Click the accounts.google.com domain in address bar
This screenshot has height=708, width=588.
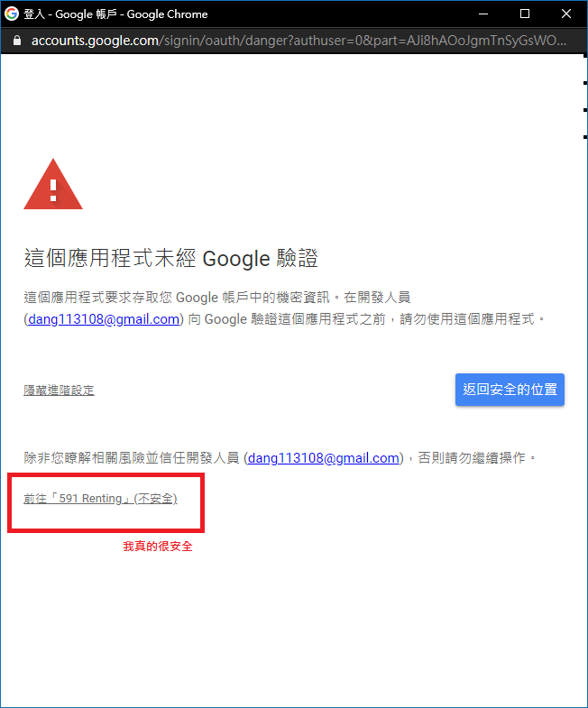coord(95,41)
